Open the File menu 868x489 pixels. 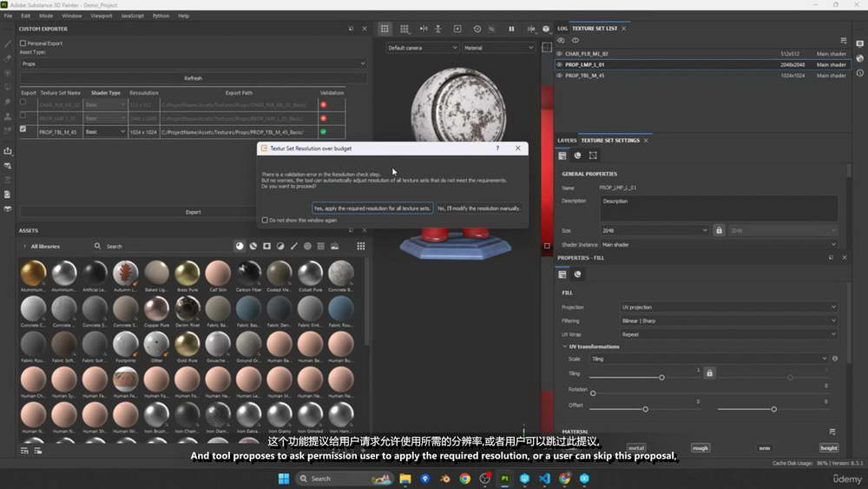tap(9, 16)
